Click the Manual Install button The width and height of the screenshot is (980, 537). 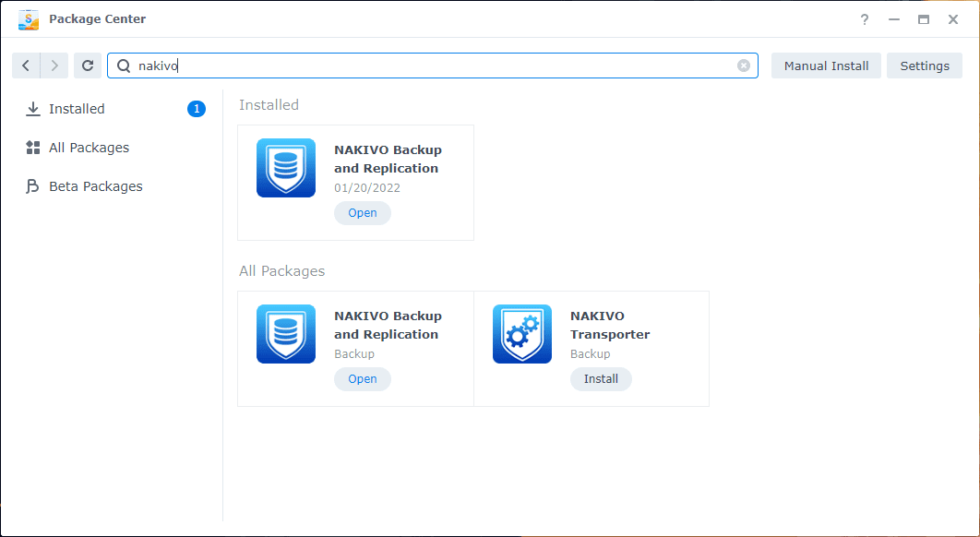pyautogui.click(x=826, y=66)
